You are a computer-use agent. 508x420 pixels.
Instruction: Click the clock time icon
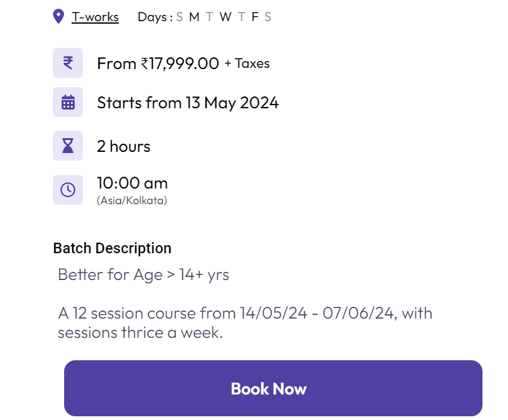coord(68,189)
